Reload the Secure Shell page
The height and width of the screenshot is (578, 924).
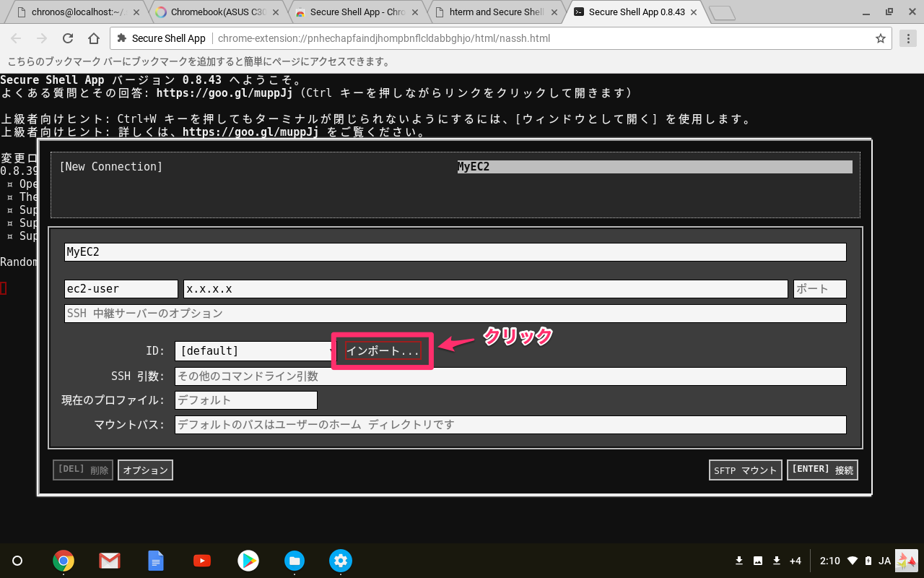coord(68,38)
